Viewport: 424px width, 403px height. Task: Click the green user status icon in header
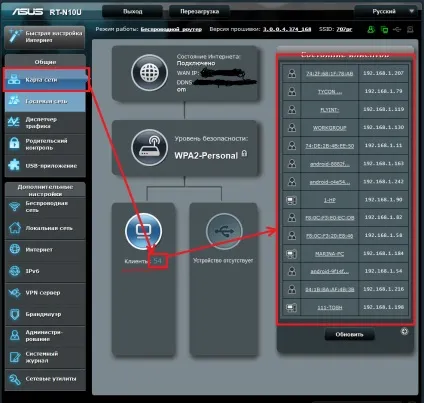[x=371, y=30]
